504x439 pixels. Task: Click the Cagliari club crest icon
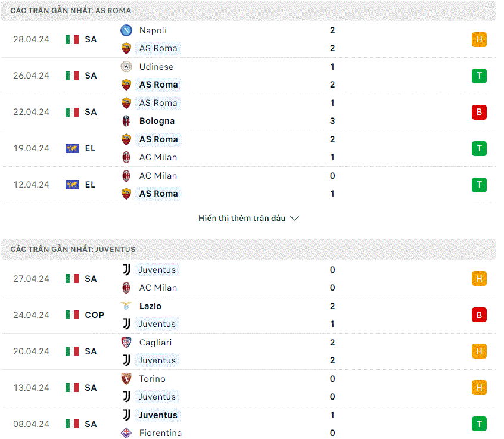point(126,343)
